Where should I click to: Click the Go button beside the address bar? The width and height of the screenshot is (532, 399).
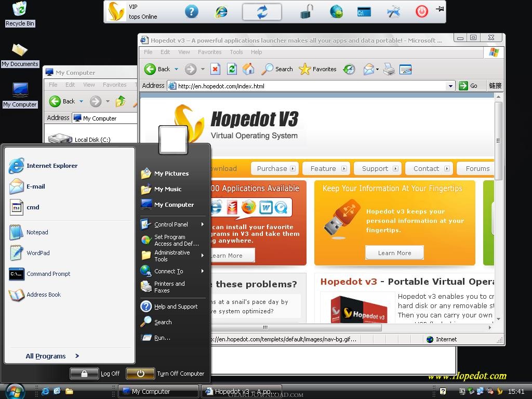468,86
